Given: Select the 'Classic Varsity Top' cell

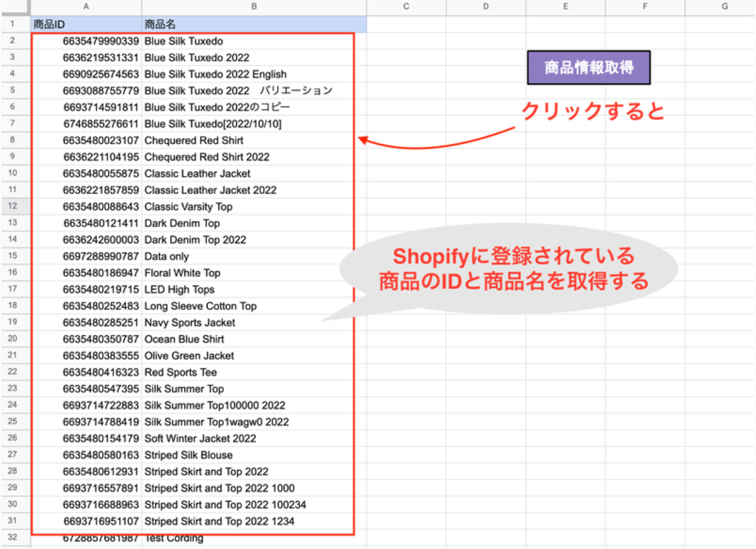Looking at the screenshot, I should tap(254, 206).
